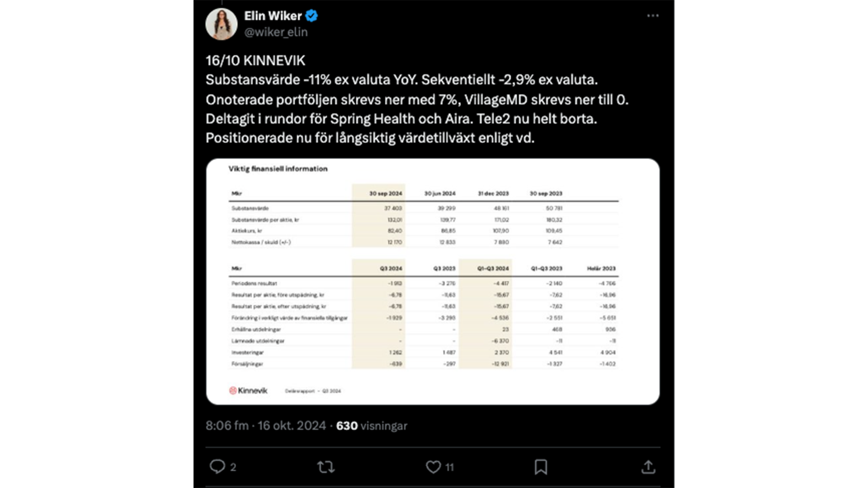Click the highlighted "30 sep 2024" column header

pos(385,193)
